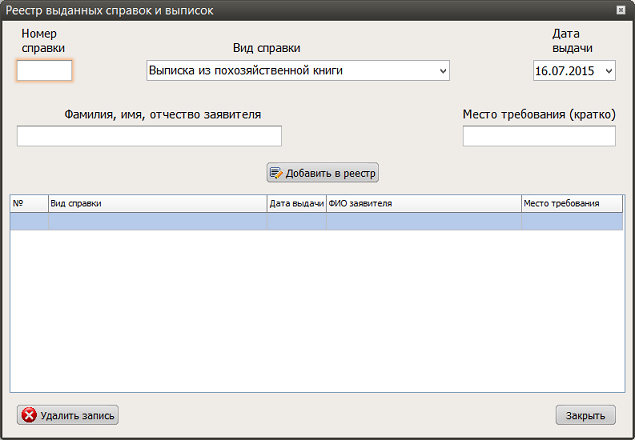Screen dimensions: 635x440
Task: Click the Удалить запись button
Action: [x=68, y=415]
